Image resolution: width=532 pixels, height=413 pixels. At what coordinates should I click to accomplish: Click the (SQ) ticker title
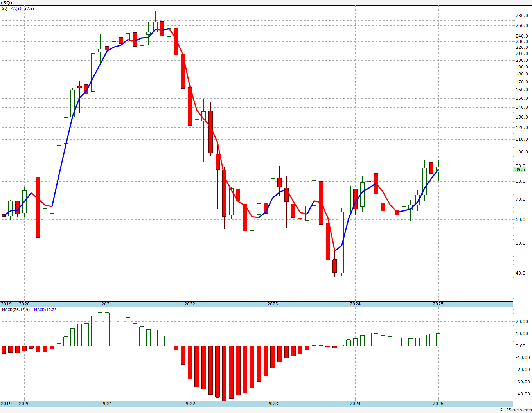pos(6,2)
